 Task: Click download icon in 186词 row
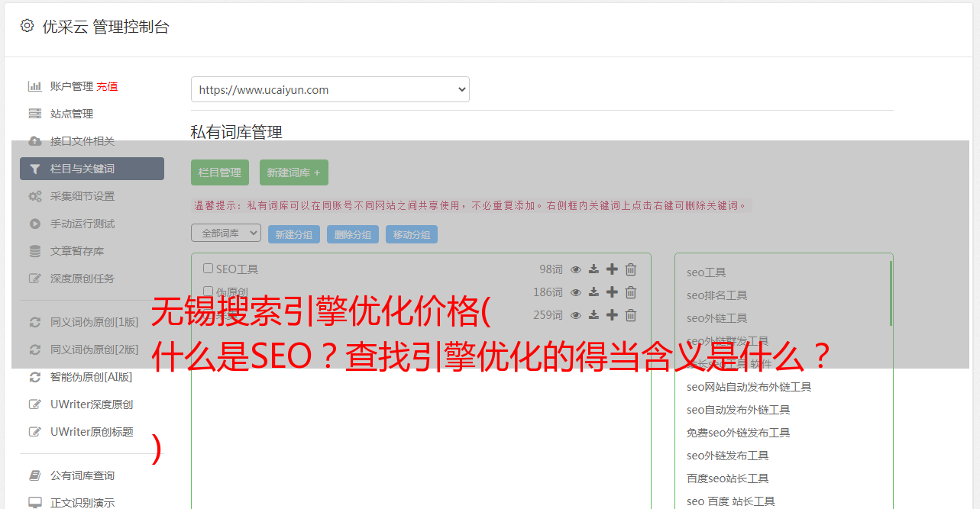pos(593,292)
